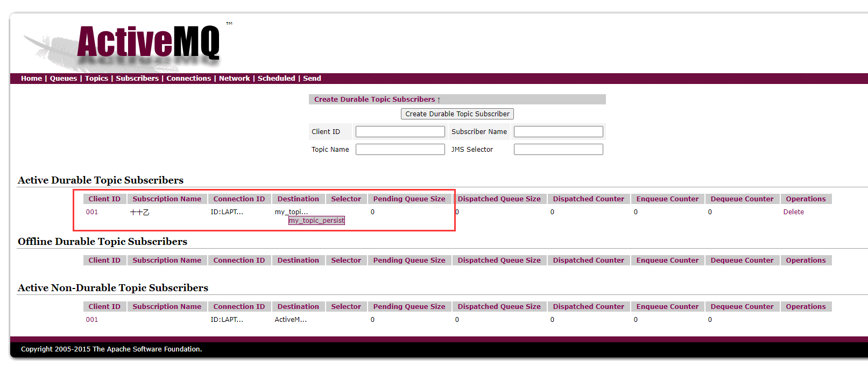Click Subscription Name header in Active Non-Durable table

[167, 307]
